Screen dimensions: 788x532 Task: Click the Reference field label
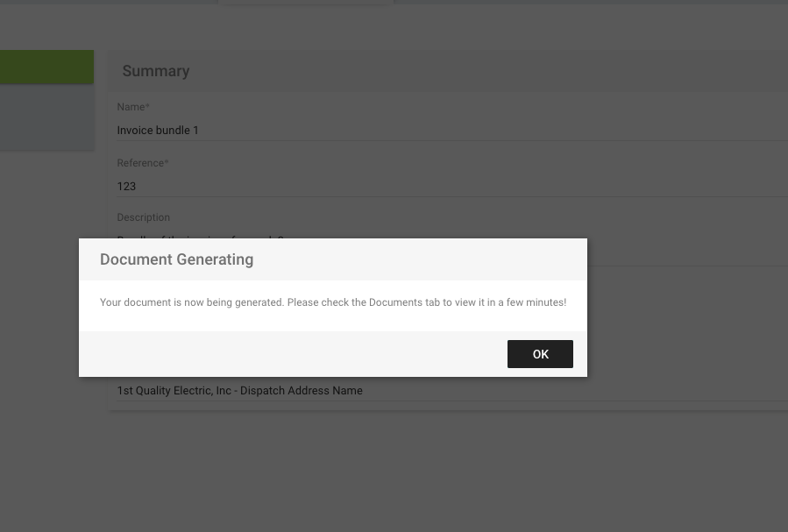pos(142,163)
